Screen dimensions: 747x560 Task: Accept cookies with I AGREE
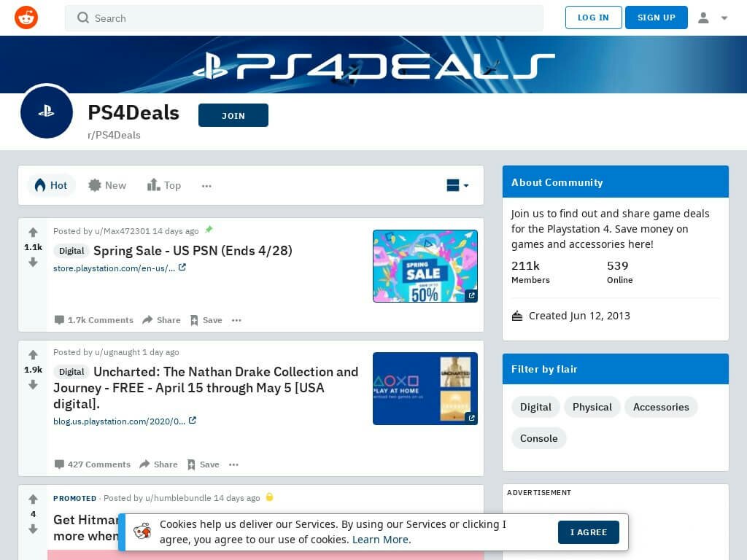pos(589,532)
